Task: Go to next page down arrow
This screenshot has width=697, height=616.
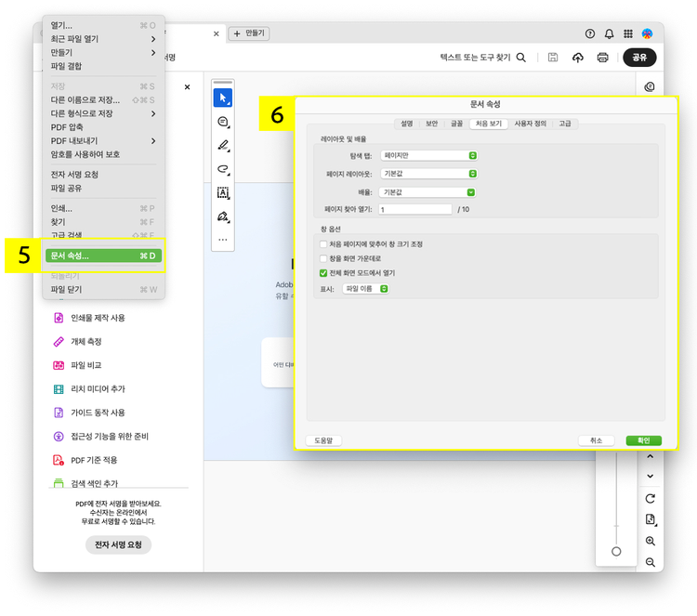Action: point(650,476)
